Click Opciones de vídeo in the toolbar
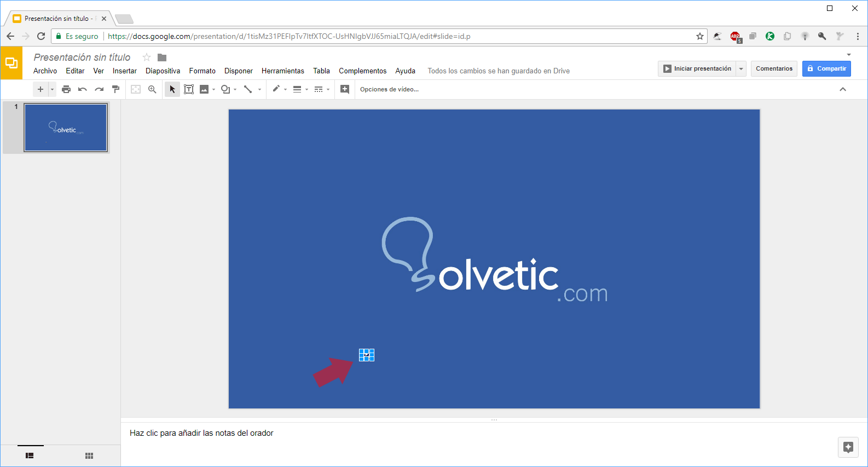868x467 pixels. (389, 89)
